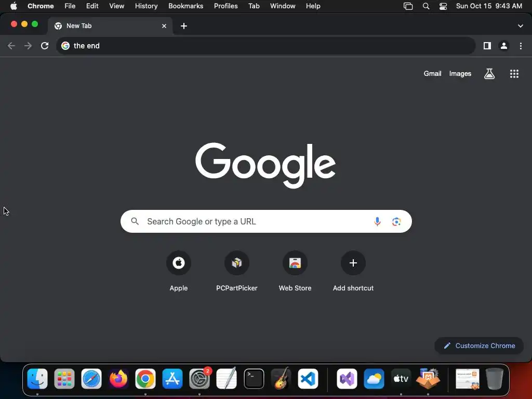The image size is (532, 399).
Task: Click the Customize Chrome button
Action: click(479, 345)
